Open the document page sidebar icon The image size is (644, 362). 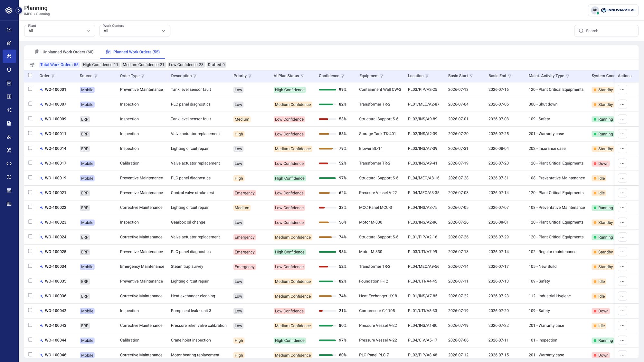pos(9,123)
